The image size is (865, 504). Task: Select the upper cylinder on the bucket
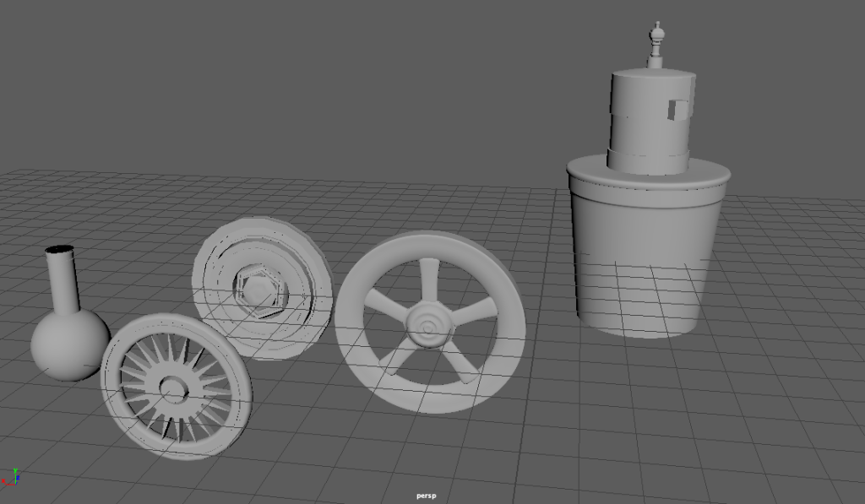(x=650, y=122)
